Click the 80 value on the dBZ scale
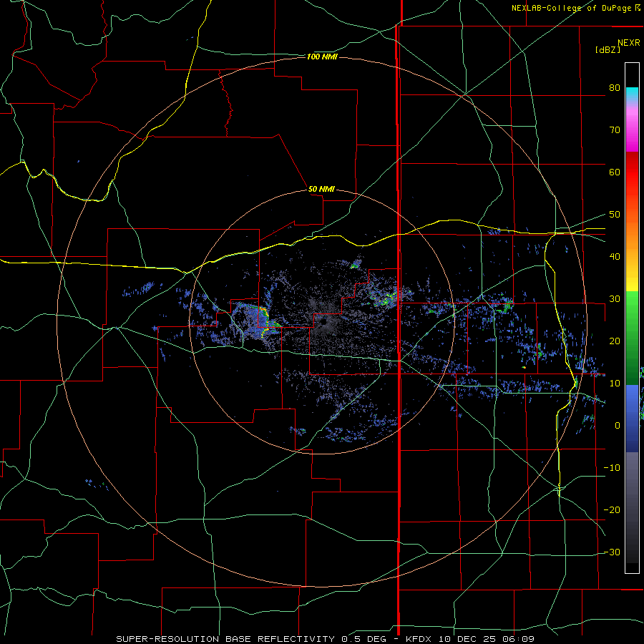Image resolution: width=644 pixels, height=644 pixels. [x=615, y=87]
